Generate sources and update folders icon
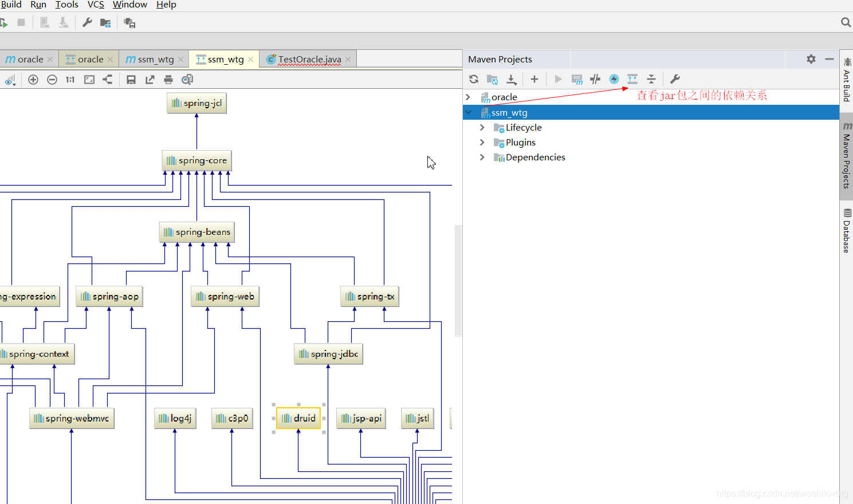Image resolution: width=853 pixels, height=504 pixels. (492, 79)
